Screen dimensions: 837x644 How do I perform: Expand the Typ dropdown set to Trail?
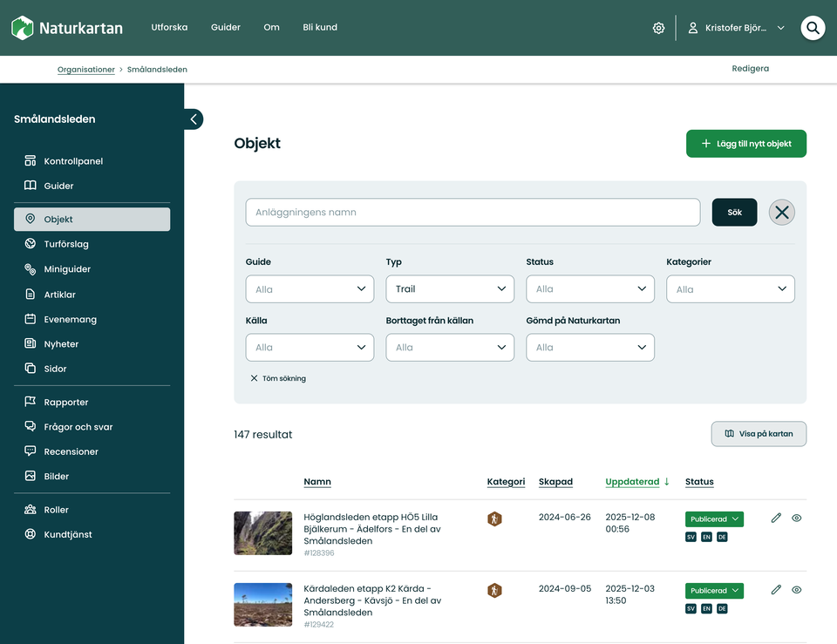click(x=450, y=289)
